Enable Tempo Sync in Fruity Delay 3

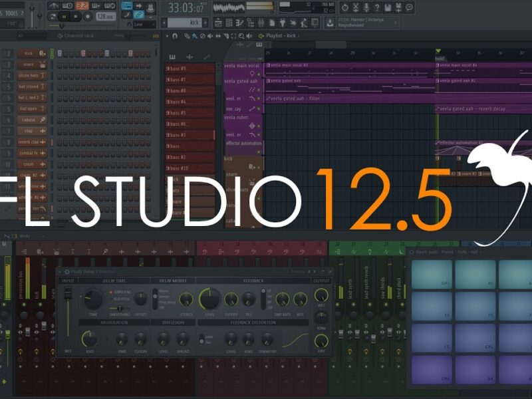pos(110,292)
